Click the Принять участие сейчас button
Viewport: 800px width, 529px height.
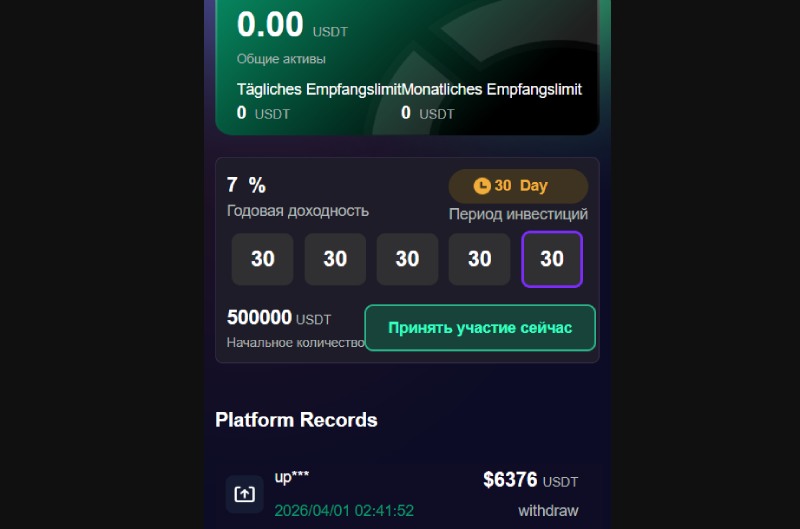pos(480,328)
